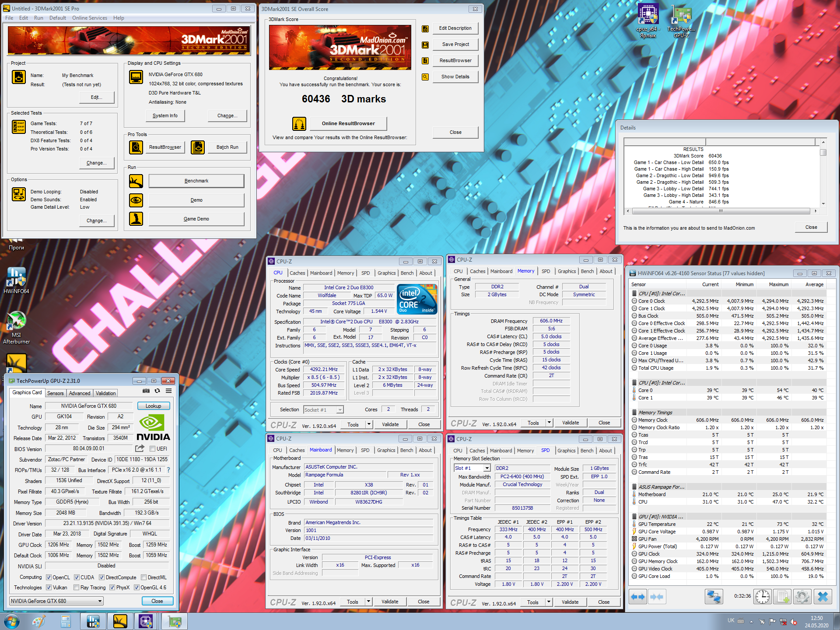Open the GPU-Z hamburger menu icon
Screen dimensions: 840x630
[168, 391]
